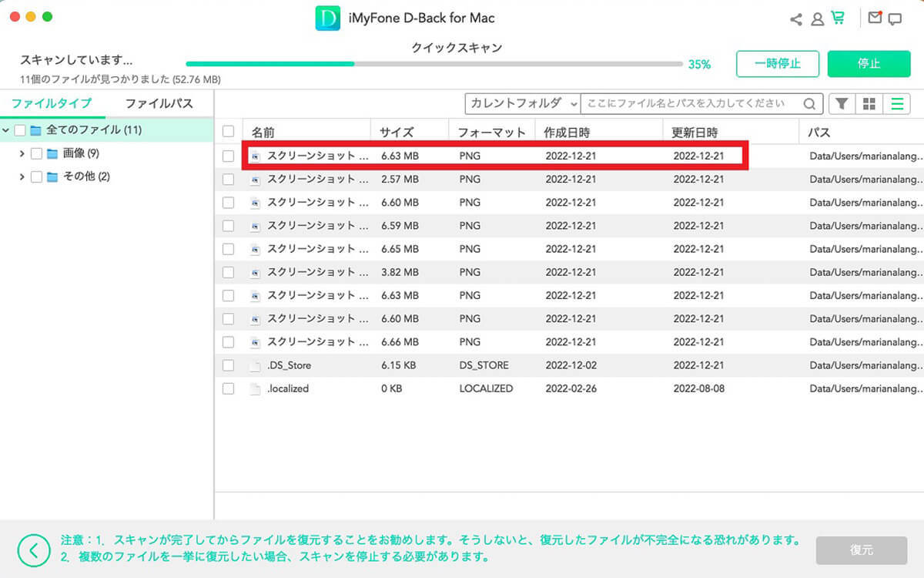
Task: Click PNG icon of the 6.59 MB file
Action: [256, 226]
